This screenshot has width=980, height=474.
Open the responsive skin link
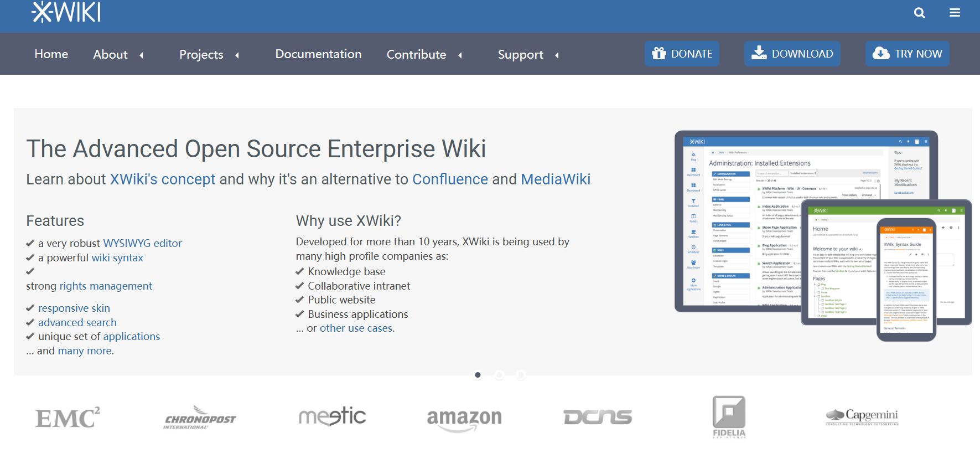click(x=74, y=308)
